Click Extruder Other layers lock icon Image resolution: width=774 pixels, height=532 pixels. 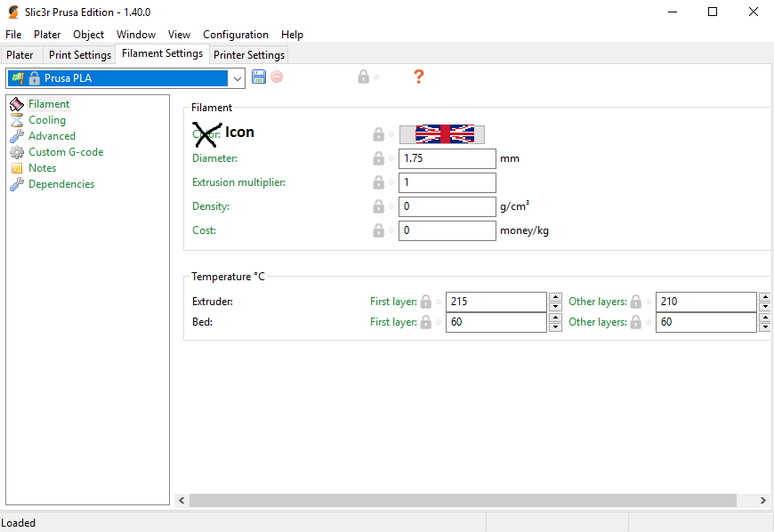[x=636, y=302]
